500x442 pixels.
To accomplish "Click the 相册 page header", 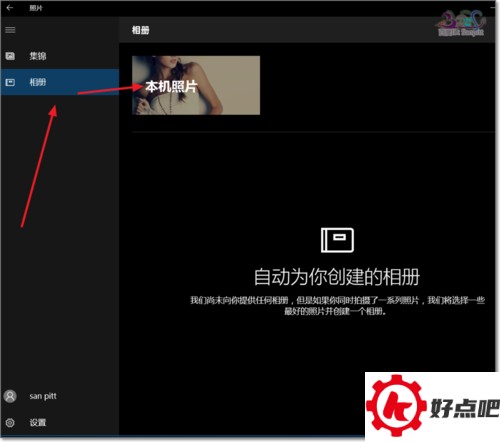I will click(x=140, y=30).
